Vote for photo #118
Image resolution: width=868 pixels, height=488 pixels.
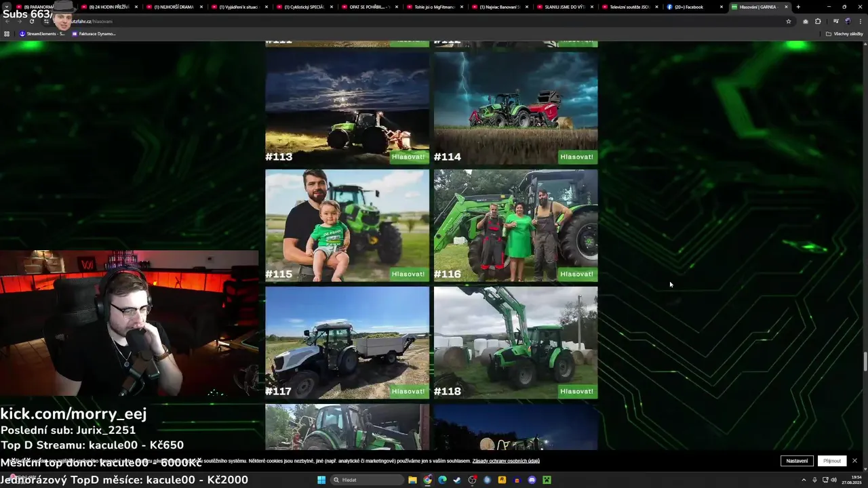point(577,391)
